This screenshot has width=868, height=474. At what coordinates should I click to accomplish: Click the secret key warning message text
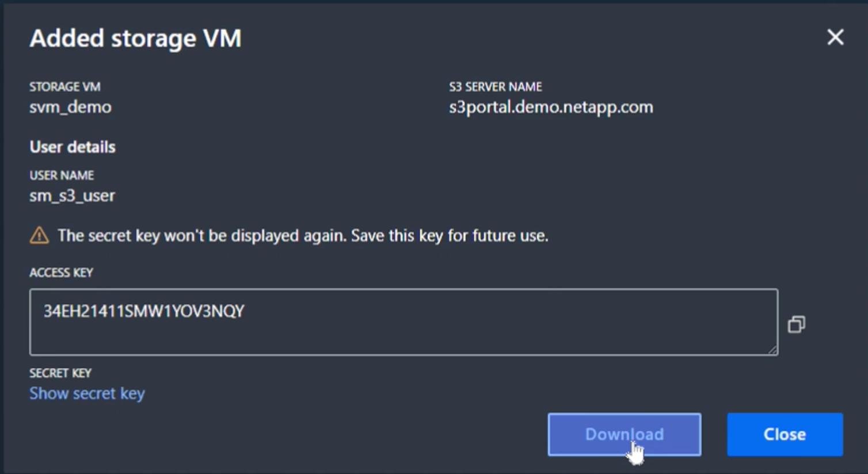click(303, 236)
